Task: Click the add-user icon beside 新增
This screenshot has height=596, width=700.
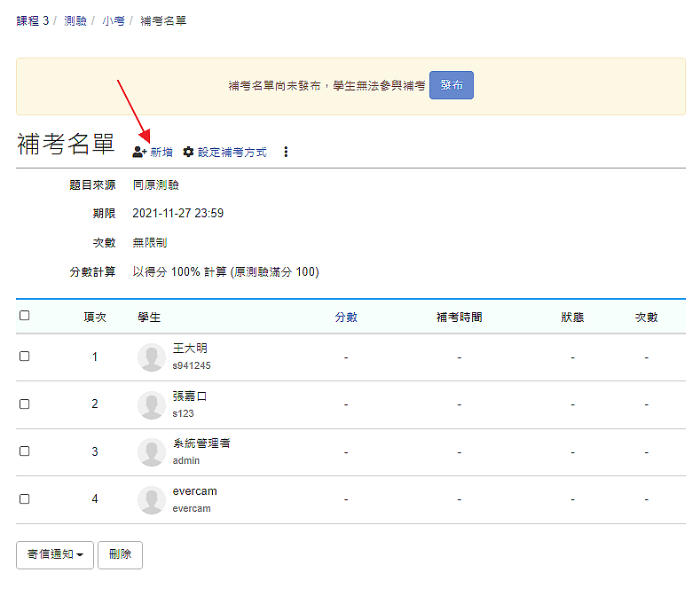Action: [x=139, y=153]
